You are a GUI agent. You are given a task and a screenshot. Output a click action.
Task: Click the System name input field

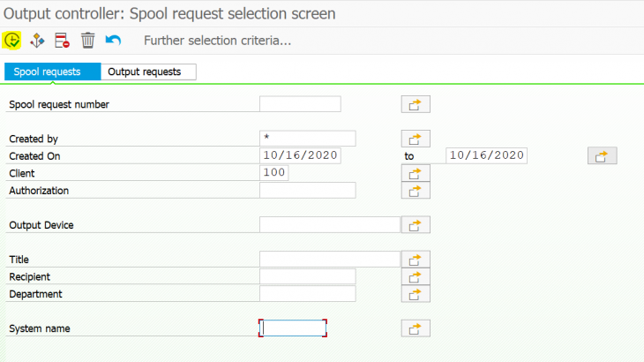[x=294, y=328]
